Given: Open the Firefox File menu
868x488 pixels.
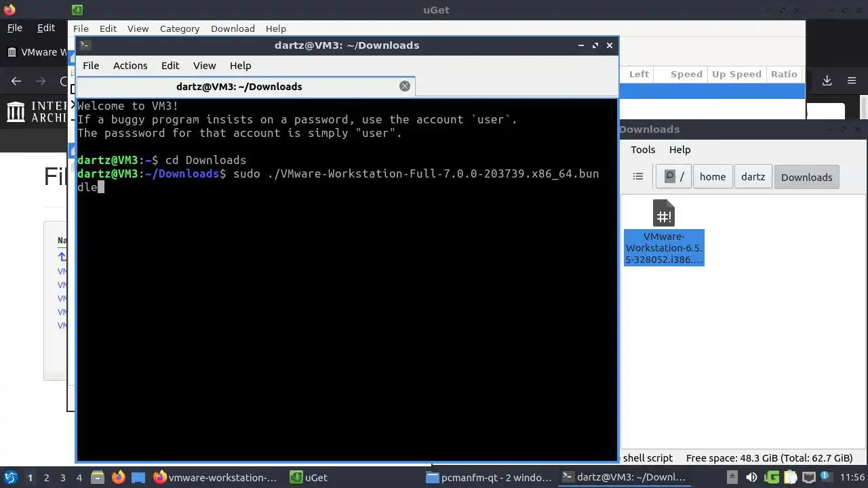Looking at the screenshot, I should point(14,28).
